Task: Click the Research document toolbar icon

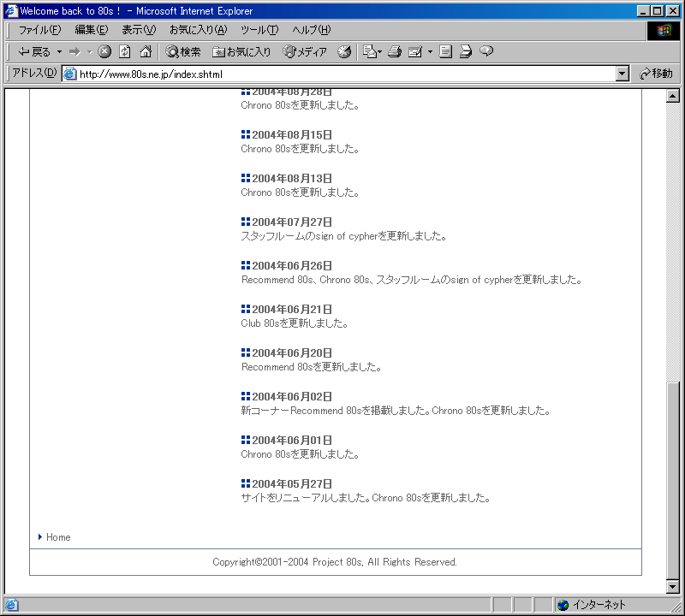Action: coord(466,52)
